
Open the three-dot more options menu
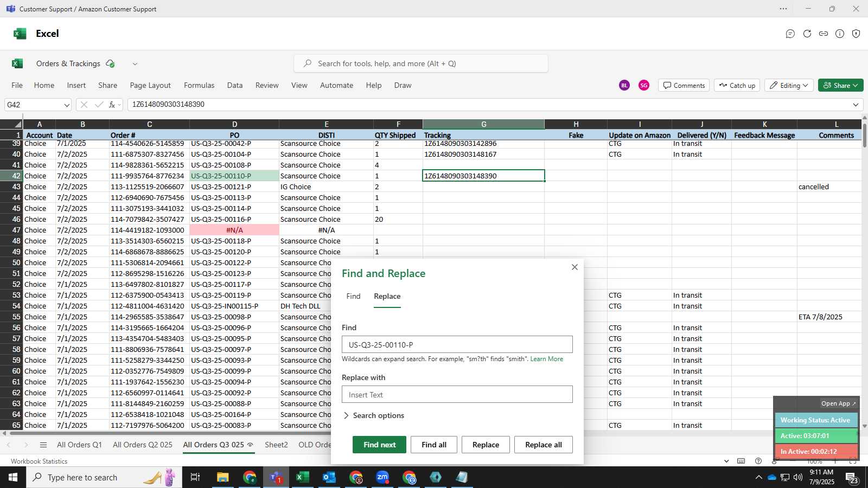pos(783,9)
